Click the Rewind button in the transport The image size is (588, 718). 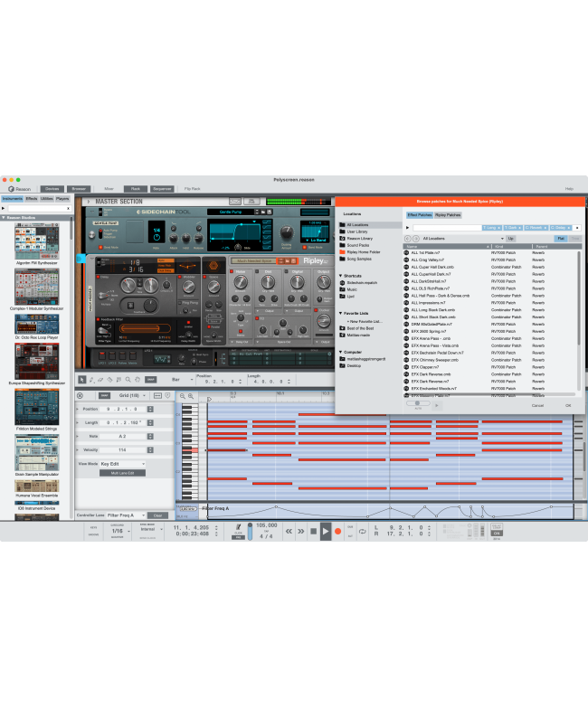point(289,531)
